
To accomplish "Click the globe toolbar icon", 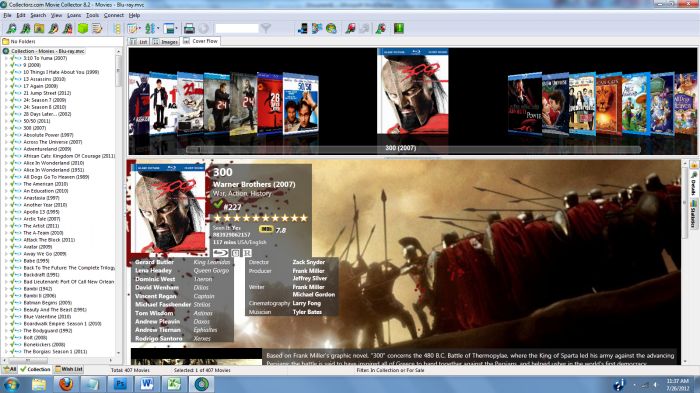I will pyautogui.click(x=331, y=29).
